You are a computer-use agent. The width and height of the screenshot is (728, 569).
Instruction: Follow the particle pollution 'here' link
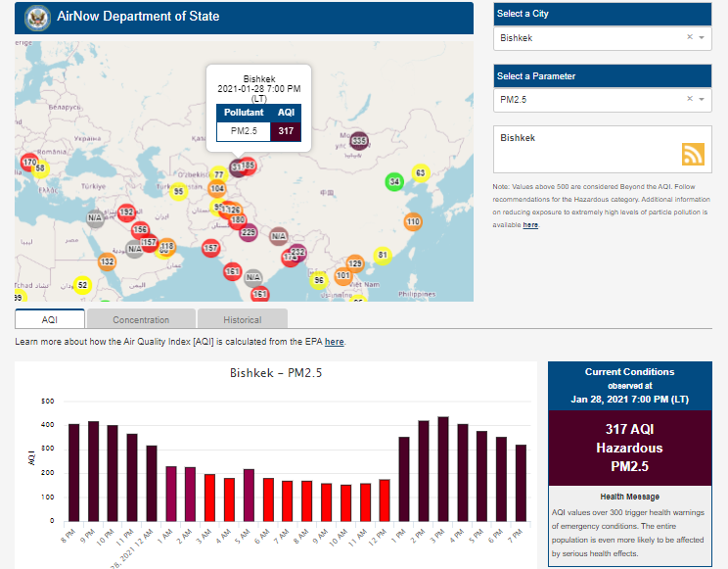click(x=529, y=225)
